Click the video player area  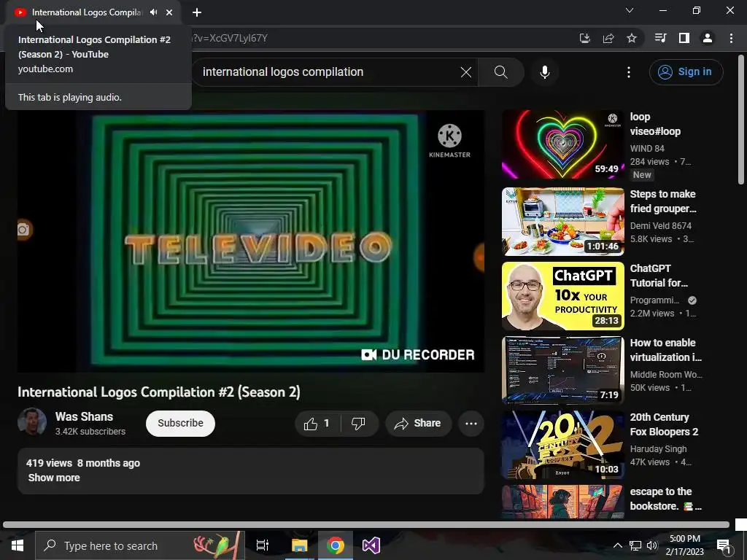tap(251, 241)
